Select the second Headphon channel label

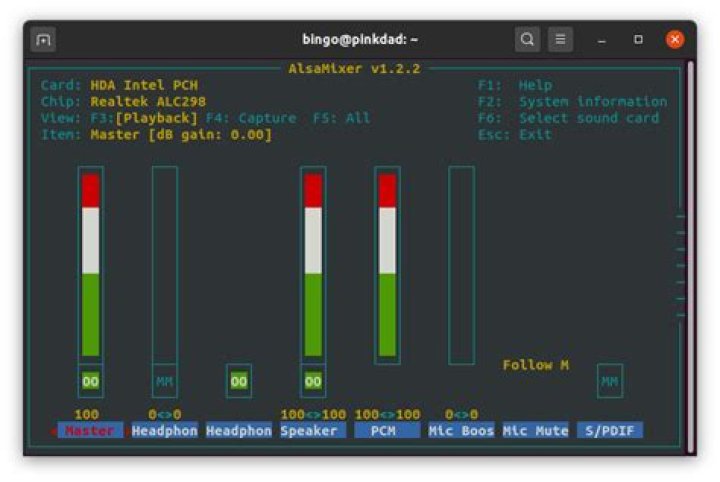[239, 431]
